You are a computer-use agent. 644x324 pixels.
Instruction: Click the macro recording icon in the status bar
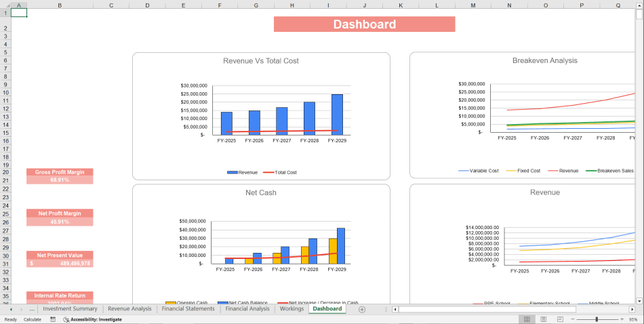tap(53, 319)
